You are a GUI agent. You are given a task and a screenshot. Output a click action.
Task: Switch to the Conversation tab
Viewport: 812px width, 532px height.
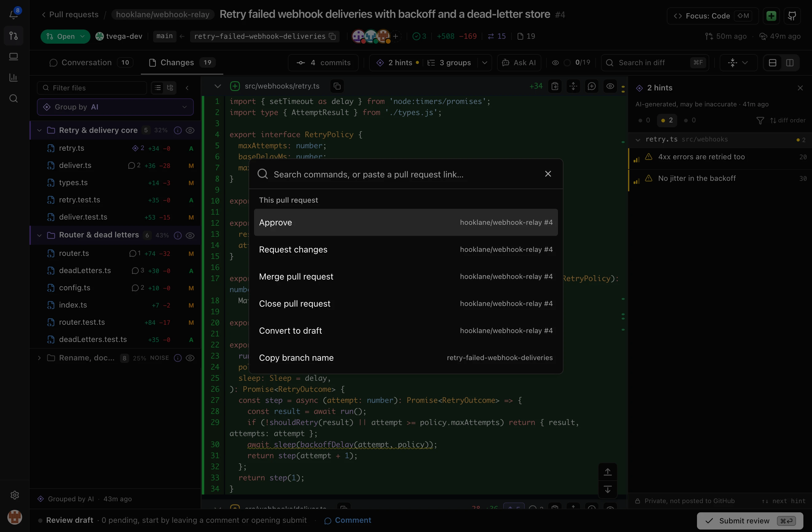point(91,63)
